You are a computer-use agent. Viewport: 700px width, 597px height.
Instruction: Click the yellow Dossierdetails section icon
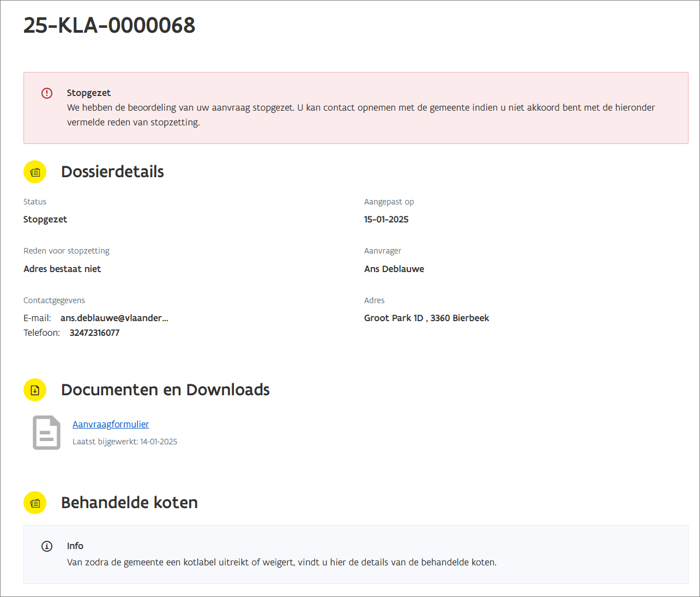tap(35, 172)
